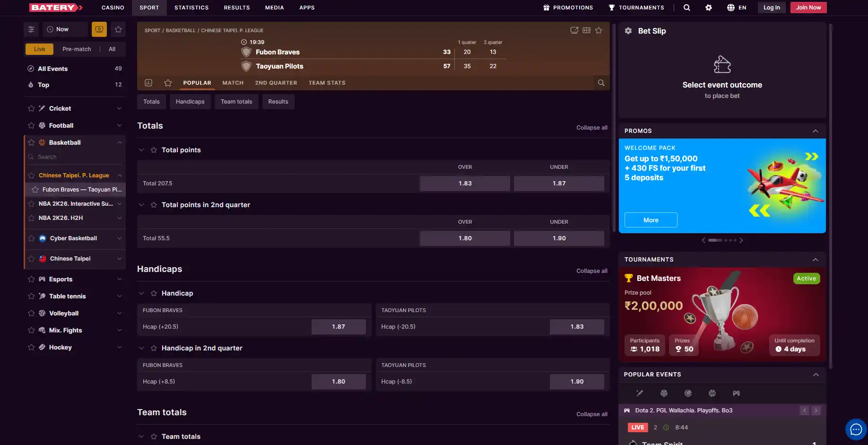Show favorites using sidebar star icon

coord(118,29)
